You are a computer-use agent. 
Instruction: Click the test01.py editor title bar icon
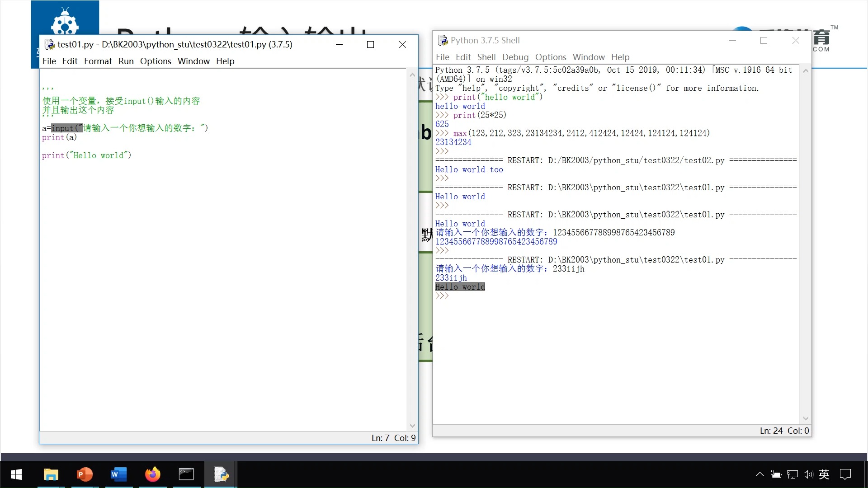click(49, 44)
